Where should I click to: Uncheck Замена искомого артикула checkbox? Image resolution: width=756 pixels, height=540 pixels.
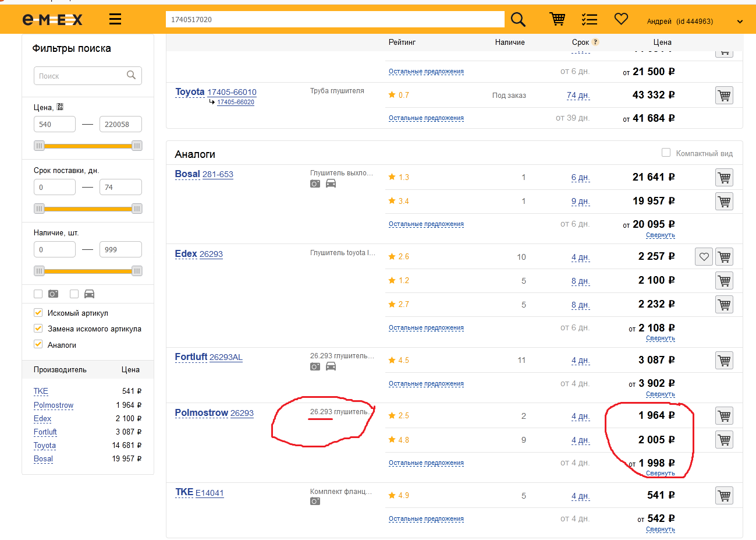coord(38,329)
